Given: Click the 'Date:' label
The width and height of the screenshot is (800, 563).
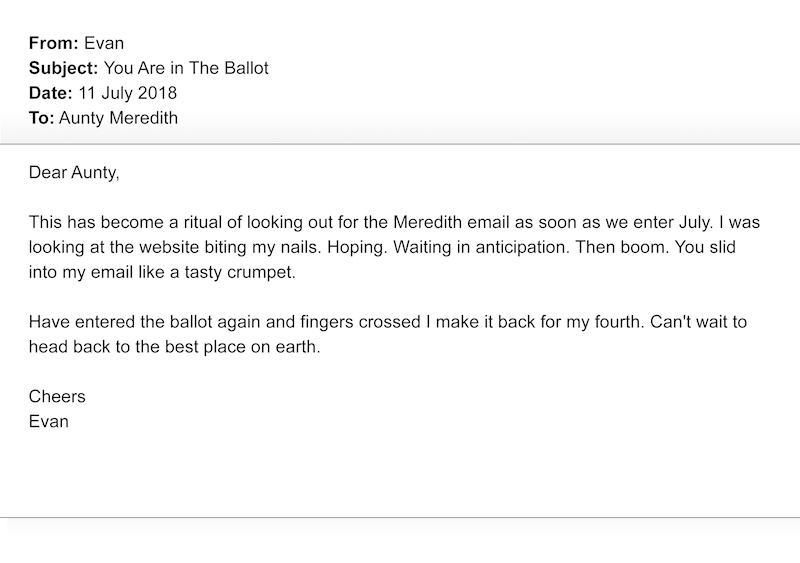Looking at the screenshot, I should coord(51,93).
